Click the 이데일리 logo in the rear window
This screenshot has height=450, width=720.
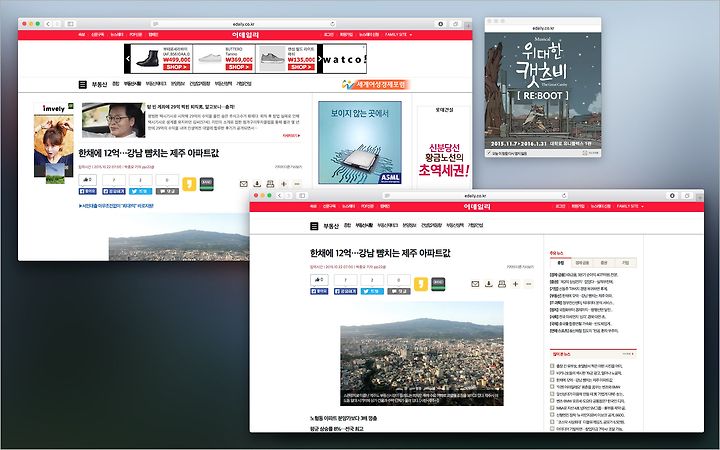[x=245, y=35]
